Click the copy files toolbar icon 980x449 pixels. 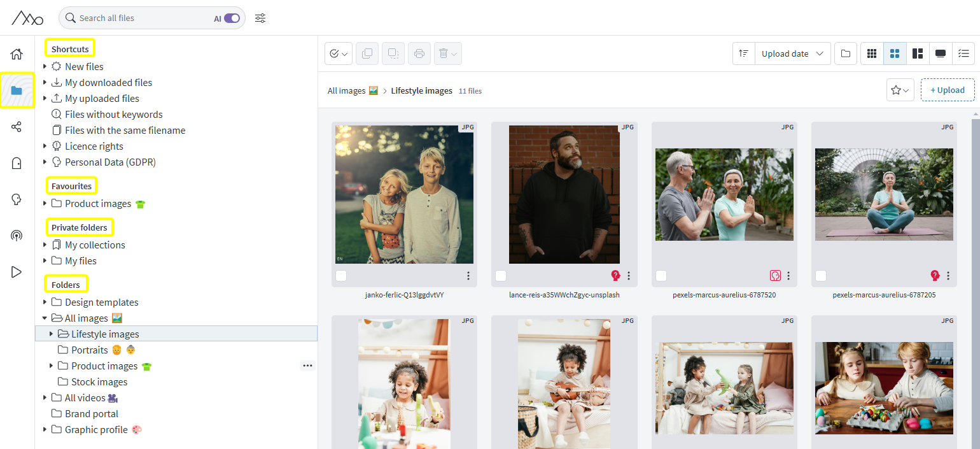tap(367, 54)
